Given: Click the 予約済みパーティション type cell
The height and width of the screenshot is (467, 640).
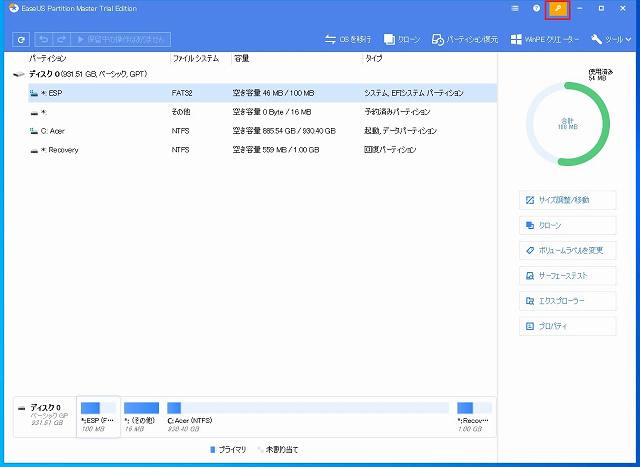Looking at the screenshot, I should tap(397, 112).
